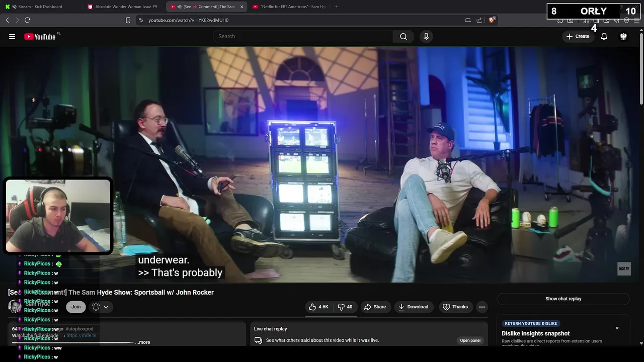Reload the page
This screenshot has width=644, height=362.
point(27,20)
